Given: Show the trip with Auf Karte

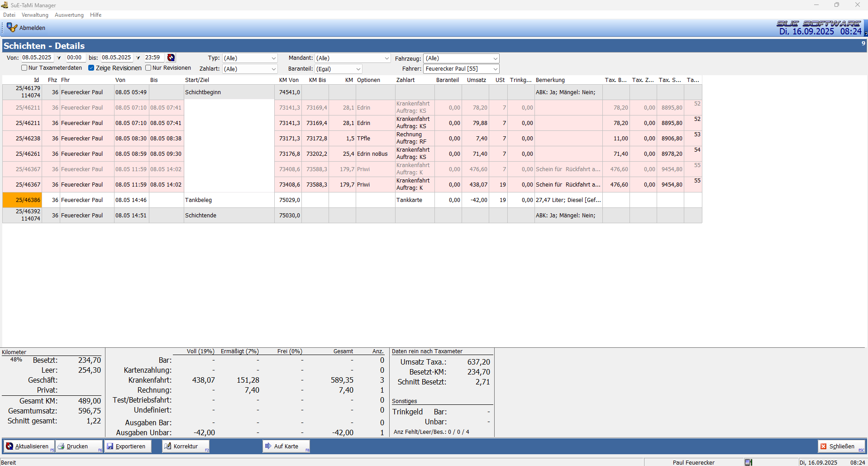Looking at the screenshot, I should point(286,446).
